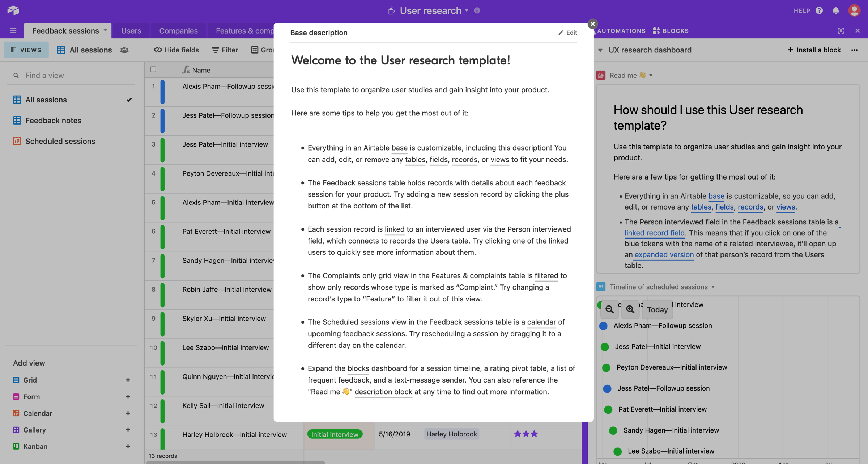Viewport: 868px width, 464px height.
Task: Zoom out on the sessions timeline
Action: (x=609, y=309)
